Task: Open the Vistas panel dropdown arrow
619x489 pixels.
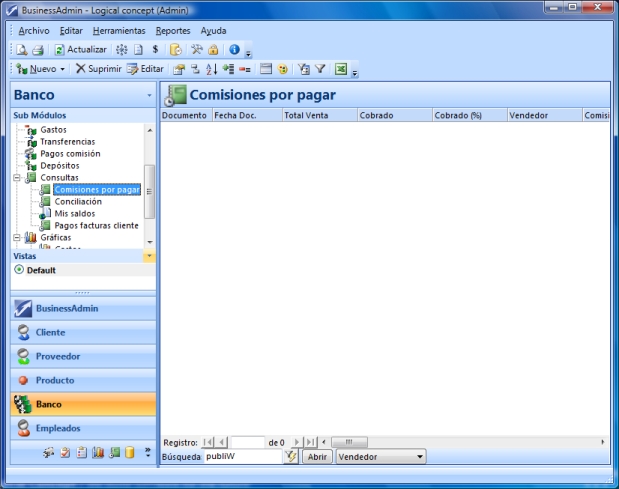Action: click(x=150, y=256)
